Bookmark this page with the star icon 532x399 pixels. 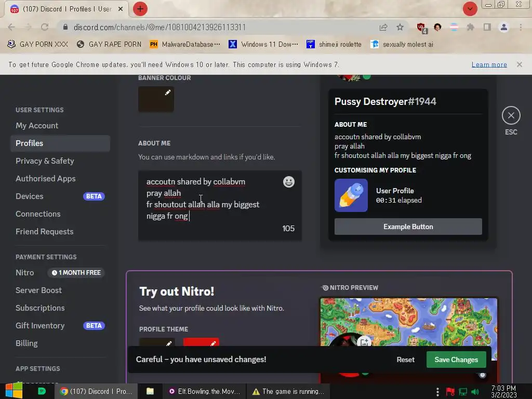click(x=400, y=27)
